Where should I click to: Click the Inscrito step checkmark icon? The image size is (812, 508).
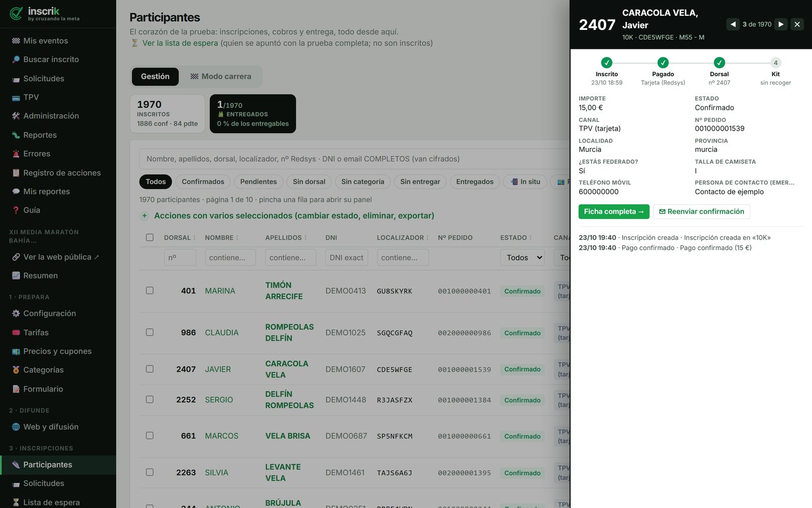pos(606,62)
